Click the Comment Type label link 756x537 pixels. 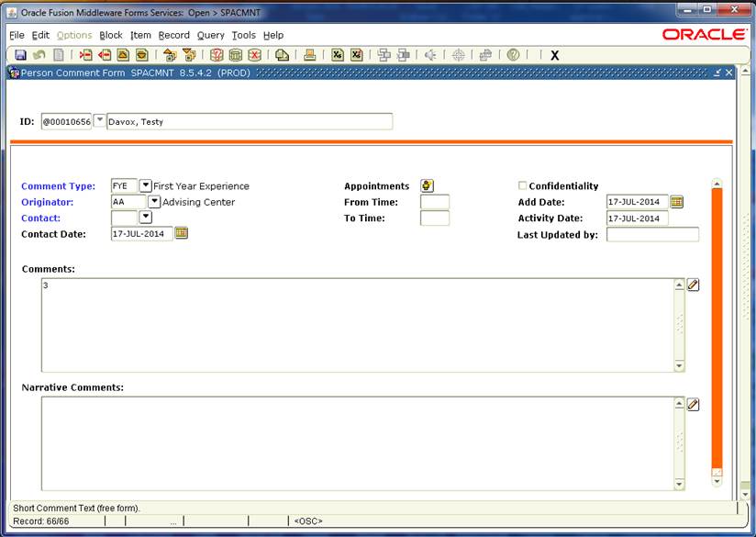[58, 186]
